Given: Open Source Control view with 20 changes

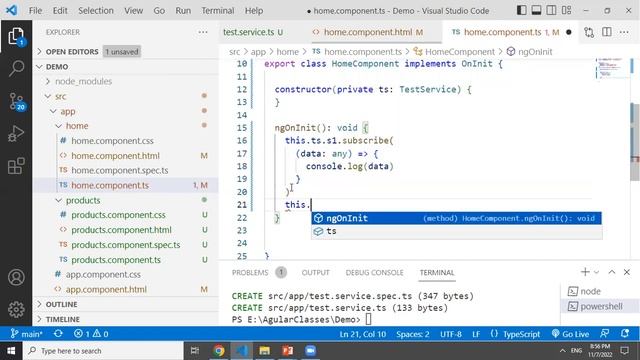Looking at the screenshot, I should coord(16,101).
